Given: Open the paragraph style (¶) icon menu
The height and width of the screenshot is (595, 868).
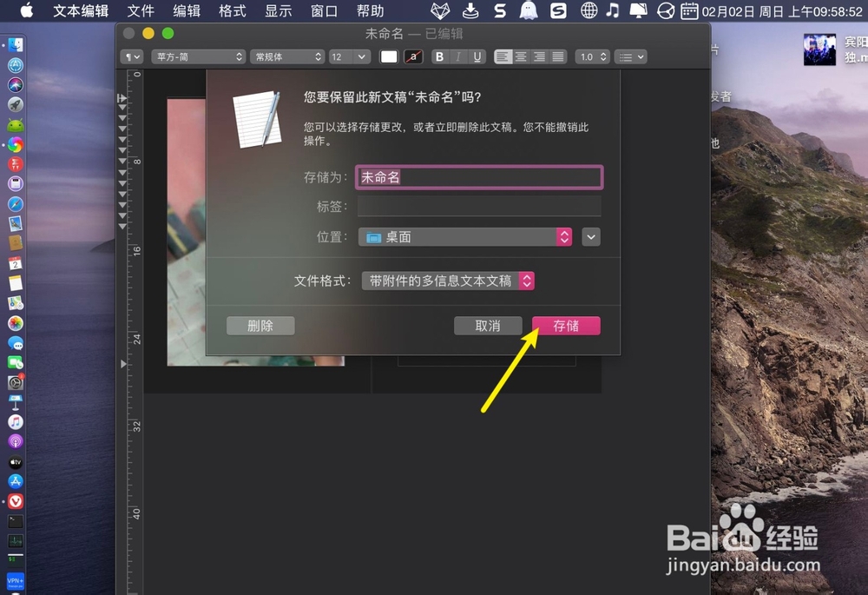Looking at the screenshot, I should click(x=130, y=56).
